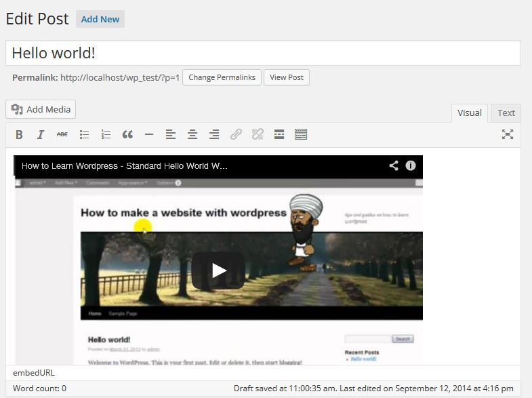The image size is (532, 398).
Task: Switch to the Text editor tab
Action: [506, 113]
